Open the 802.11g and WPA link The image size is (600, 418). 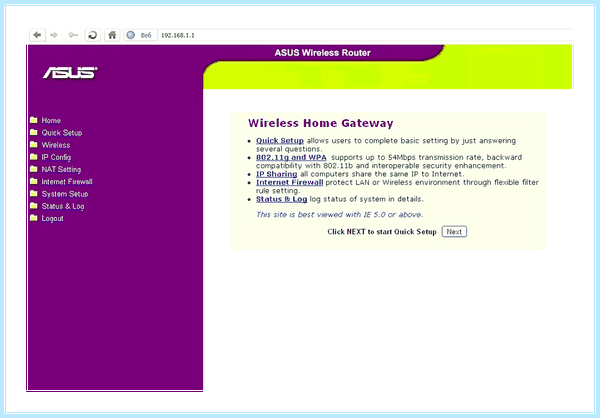(x=291, y=157)
